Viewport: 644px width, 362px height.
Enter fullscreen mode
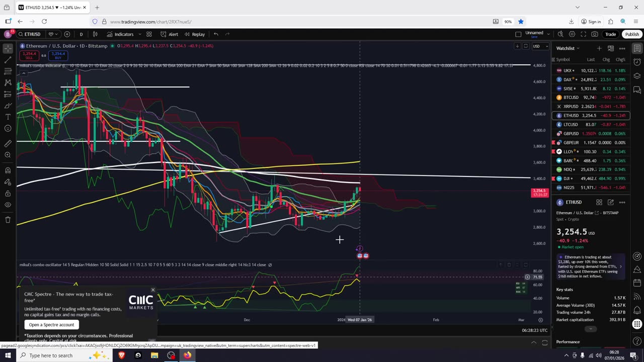point(583,34)
